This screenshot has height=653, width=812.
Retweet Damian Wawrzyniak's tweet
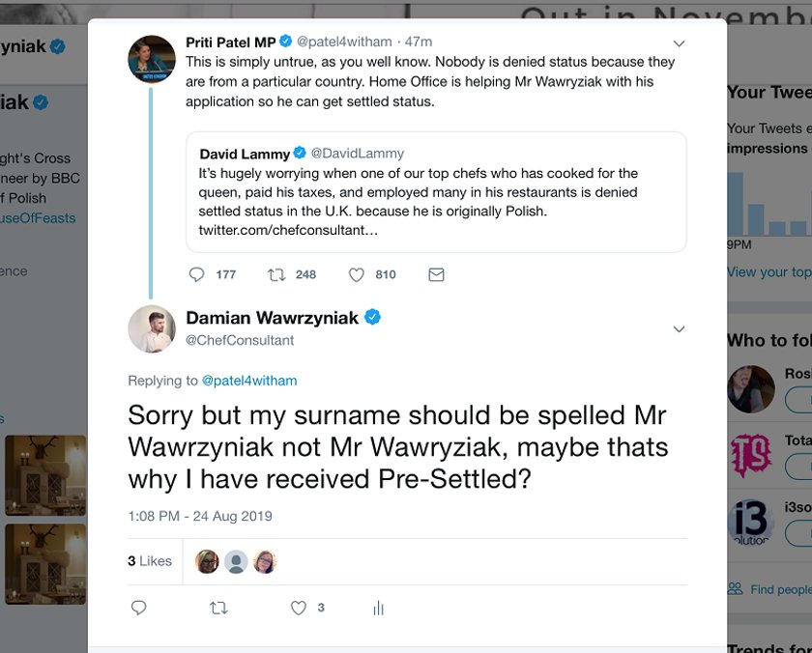pos(218,608)
